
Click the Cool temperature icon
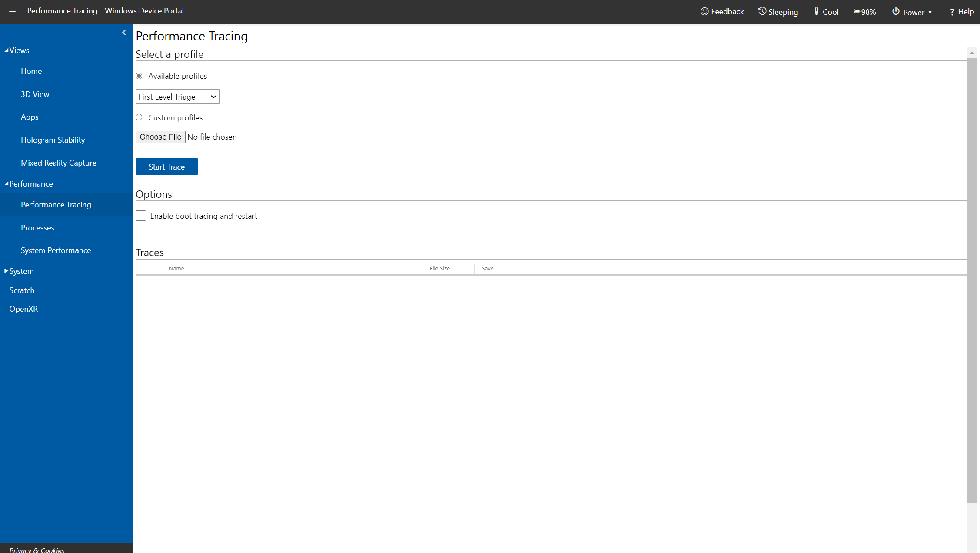(816, 11)
